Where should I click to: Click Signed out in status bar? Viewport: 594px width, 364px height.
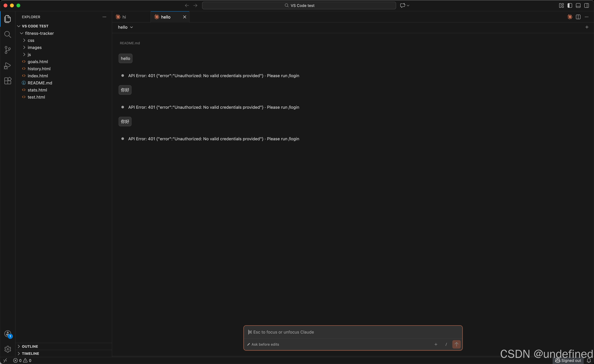click(x=568, y=361)
